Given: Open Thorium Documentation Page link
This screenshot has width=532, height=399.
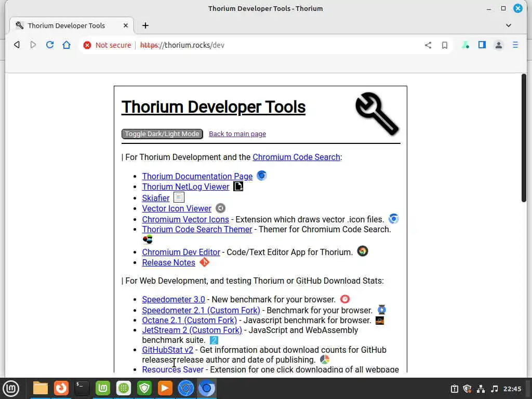Looking at the screenshot, I should point(197,177).
